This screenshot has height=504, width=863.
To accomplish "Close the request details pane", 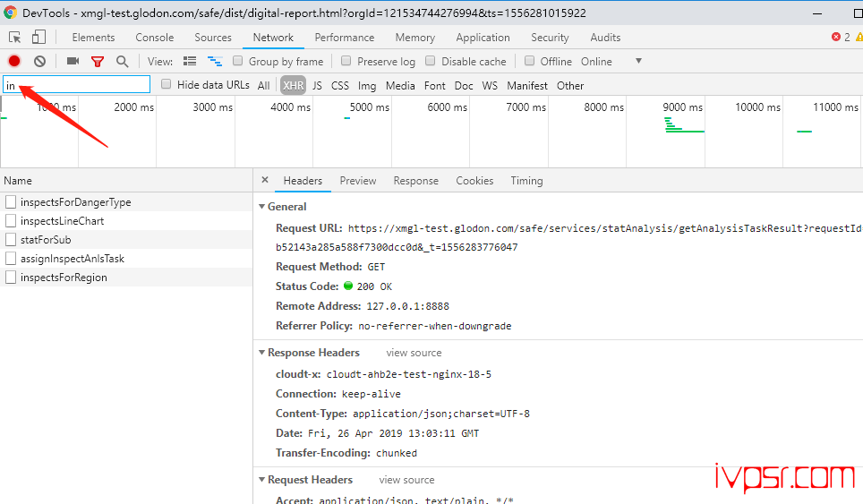I will pyautogui.click(x=265, y=180).
